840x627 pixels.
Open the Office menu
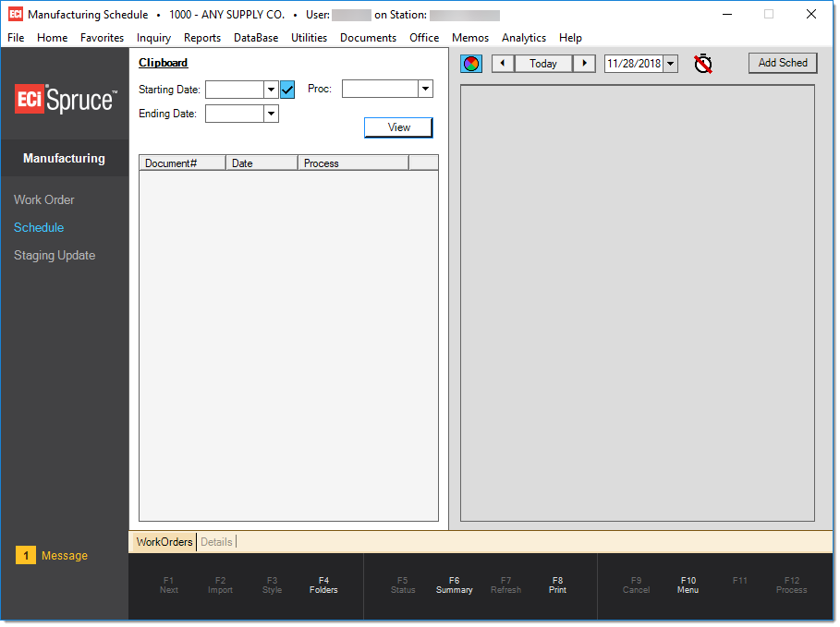click(x=424, y=38)
